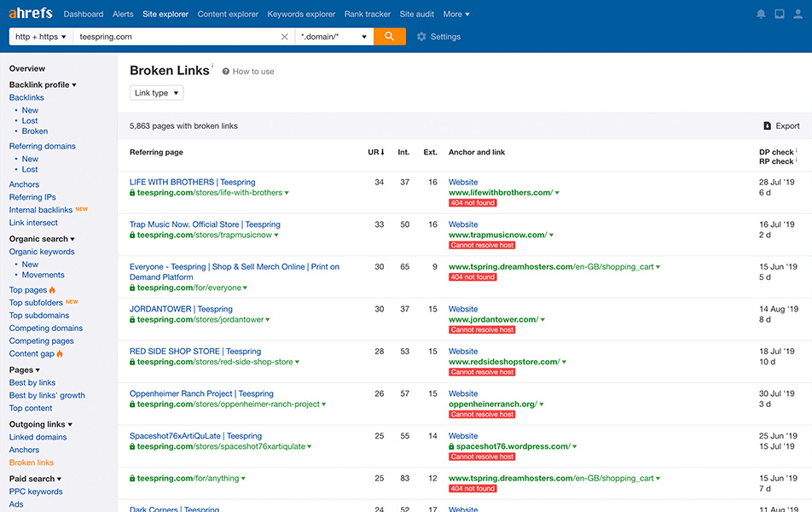Viewport: 812px width, 512px height.
Task: Open the *.domain/* mode dropdown
Action: point(334,37)
